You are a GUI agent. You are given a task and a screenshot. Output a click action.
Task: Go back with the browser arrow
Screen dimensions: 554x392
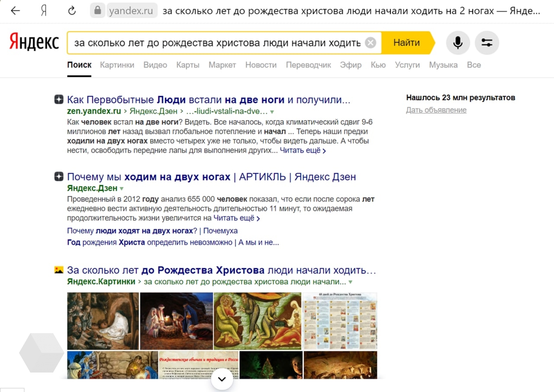point(15,11)
